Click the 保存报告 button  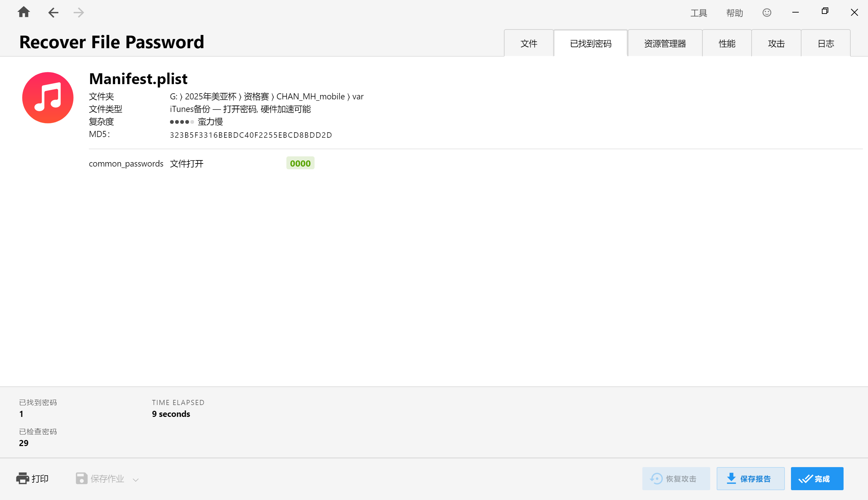pyautogui.click(x=750, y=478)
